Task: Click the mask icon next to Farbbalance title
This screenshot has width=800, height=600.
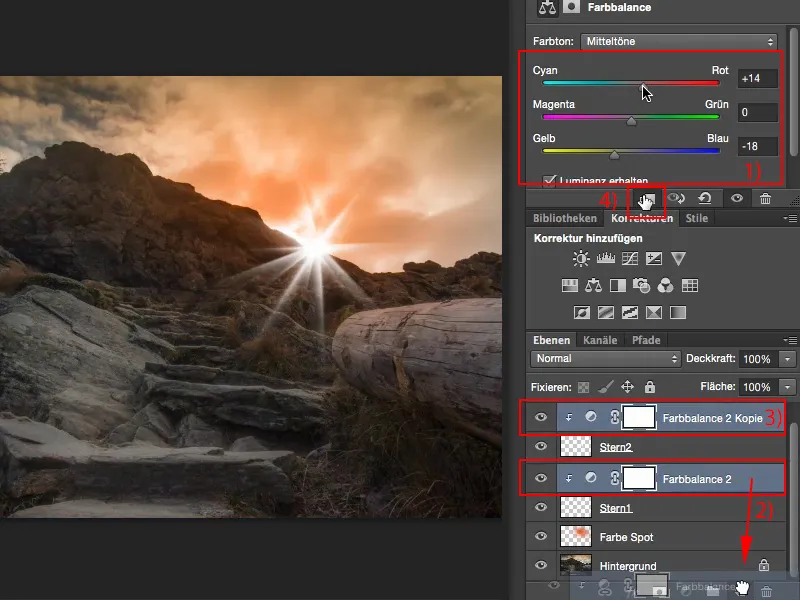Action: (571, 7)
